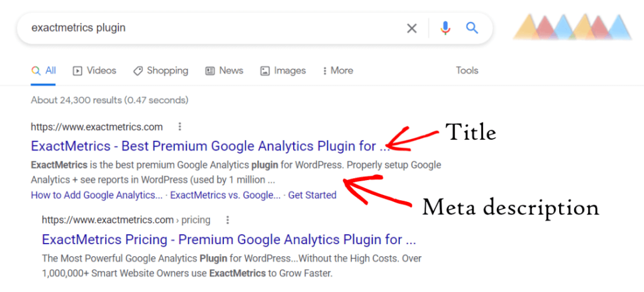Click the https://www.exactmetrics.com URL text

(96, 126)
